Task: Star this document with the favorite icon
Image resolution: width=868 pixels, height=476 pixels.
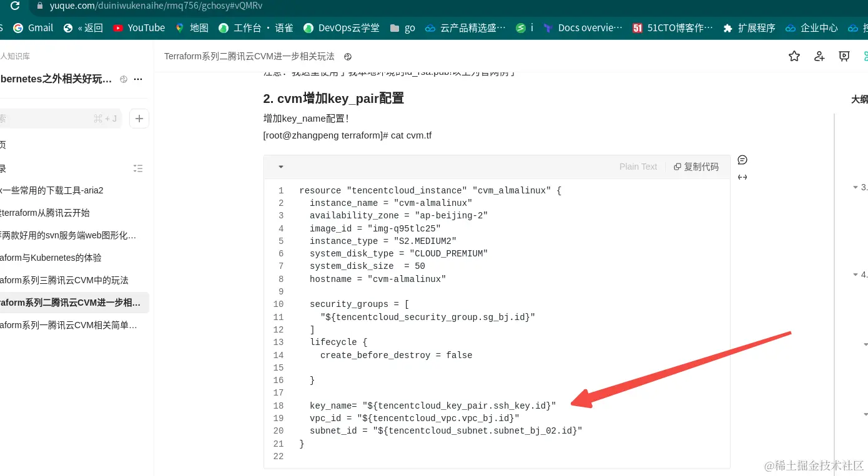Action: point(794,56)
